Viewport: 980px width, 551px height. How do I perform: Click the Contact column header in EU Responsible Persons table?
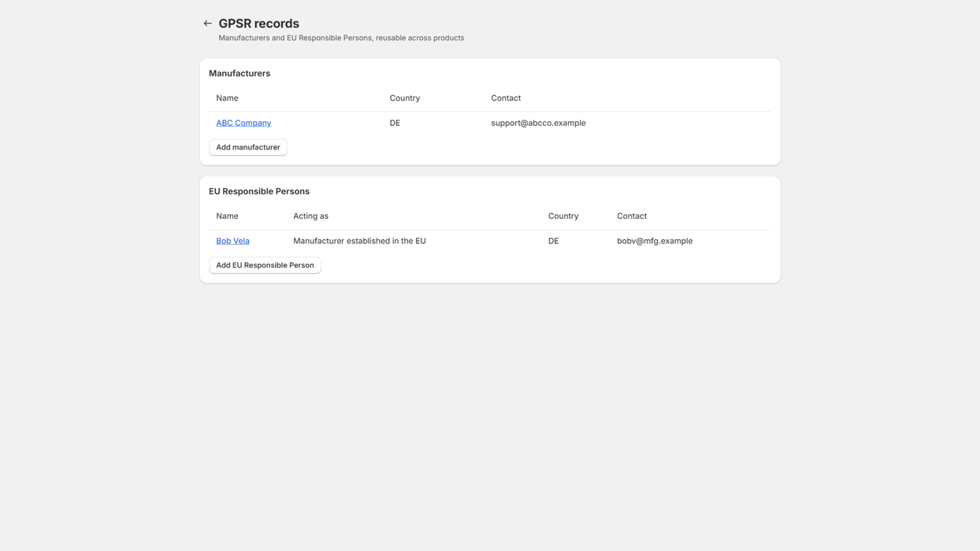pyautogui.click(x=632, y=216)
